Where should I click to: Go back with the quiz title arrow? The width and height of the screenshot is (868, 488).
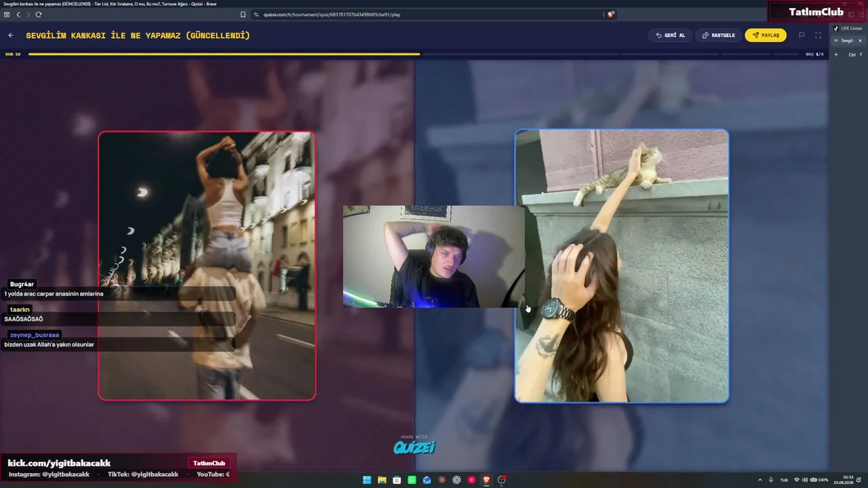11,35
